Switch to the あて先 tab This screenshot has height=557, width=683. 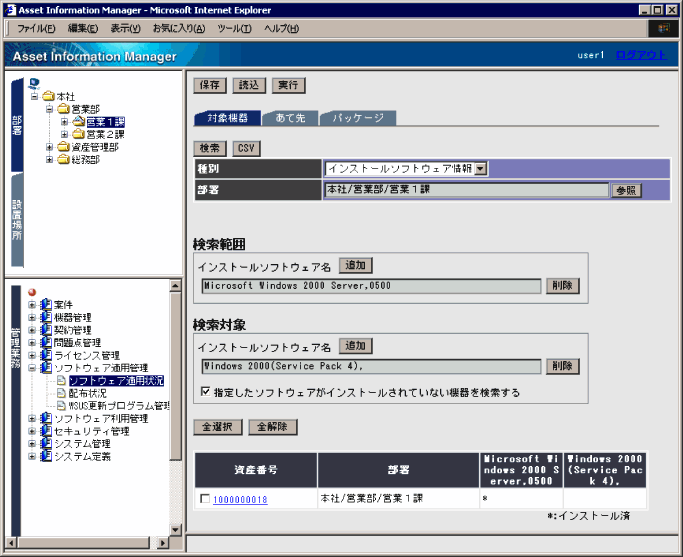pos(290,118)
